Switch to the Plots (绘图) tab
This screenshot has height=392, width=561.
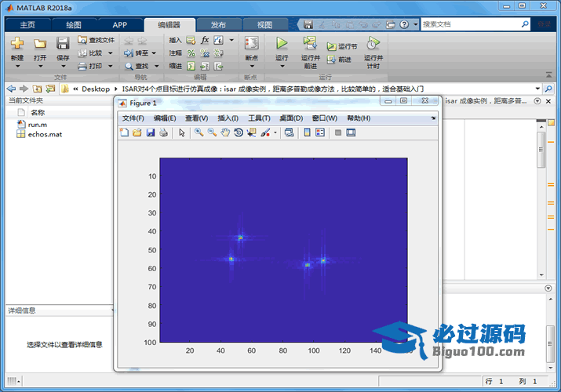click(74, 24)
